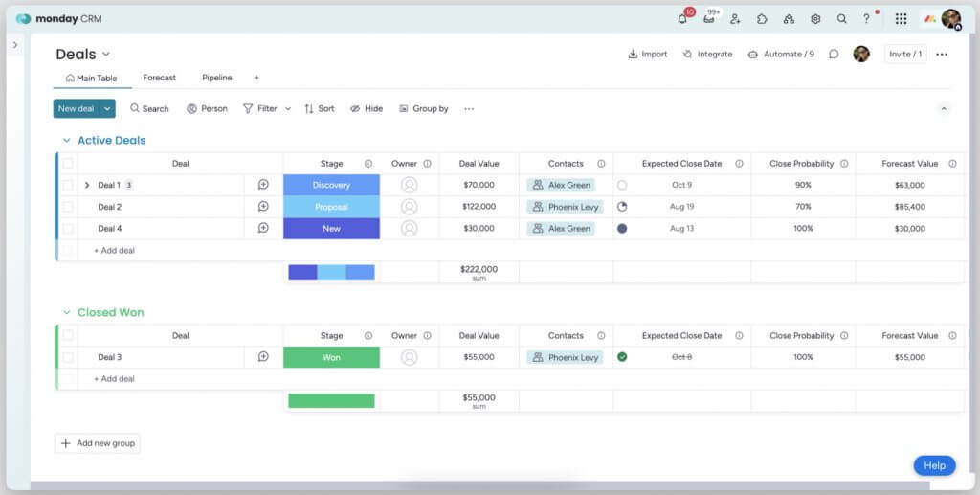Open more toolbar options after Group by

[x=469, y=109]
